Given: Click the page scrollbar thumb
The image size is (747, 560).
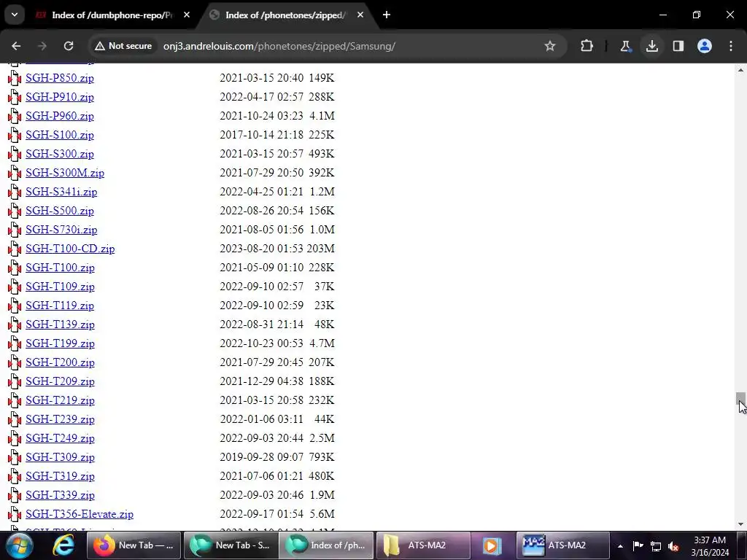Looking at the screenshot, I should click(x=740, y=399).
